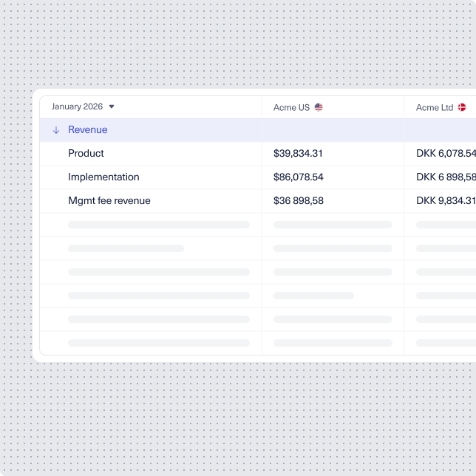Click the Product row label
This screenshot has height=476, width=476.
tap(86, 154)
